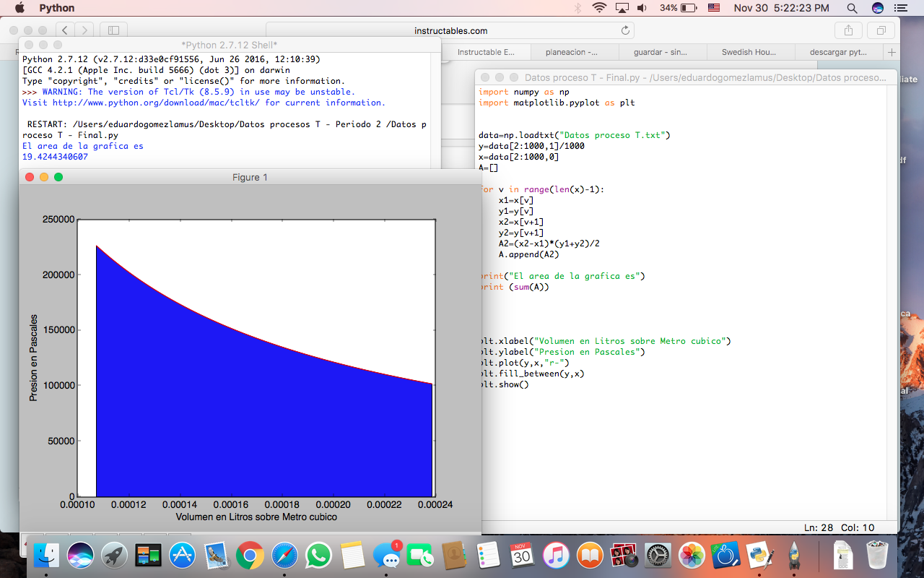Viewport: 924px width, 578px height.
Task: Click 'Volumen en Litros sobre Metro cubico' label
Action: coord(256,517)
